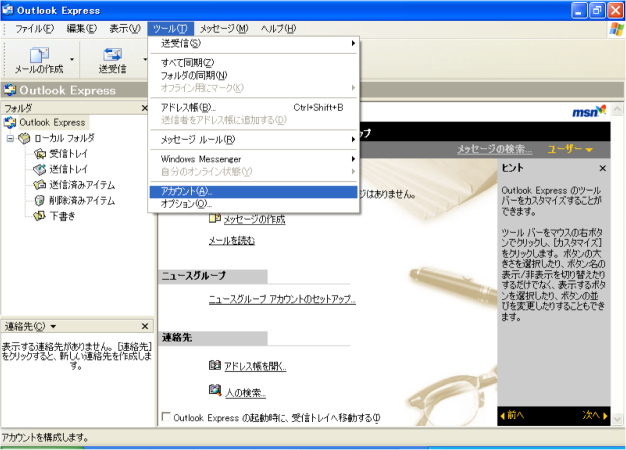Click scrollbar up arrow in main pane
Screen dimensions: 626x450
coord(617,109)
